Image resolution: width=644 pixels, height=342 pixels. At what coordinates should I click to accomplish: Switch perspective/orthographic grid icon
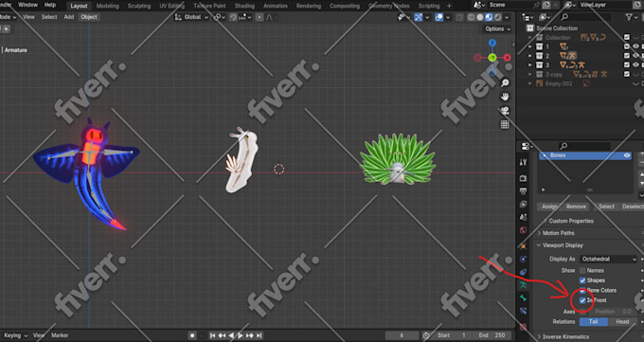(x=505, y=124)
